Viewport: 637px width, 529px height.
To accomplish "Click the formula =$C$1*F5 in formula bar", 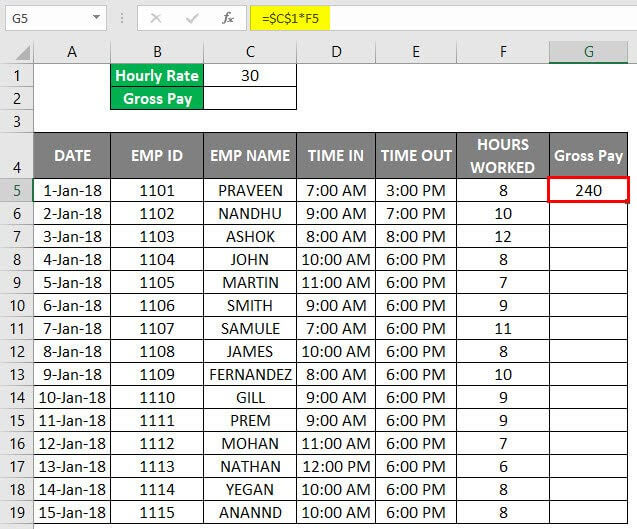I will point(290,18).
